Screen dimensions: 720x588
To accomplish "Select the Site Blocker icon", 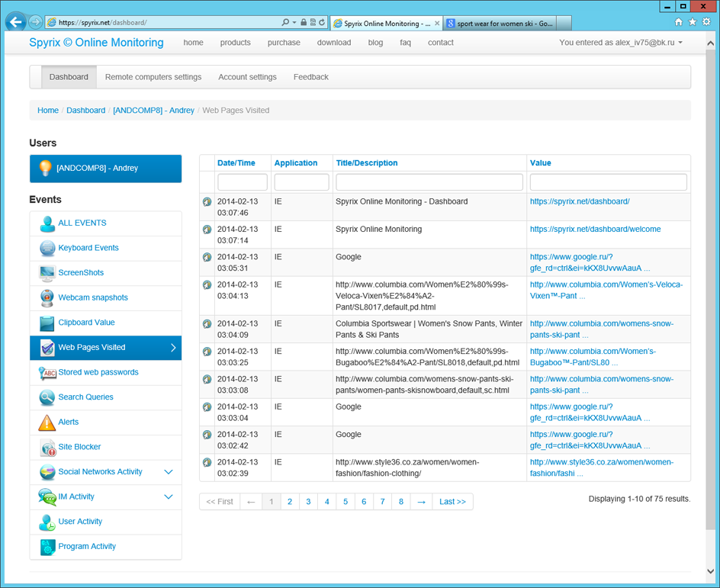I will [x=47, y=447].
